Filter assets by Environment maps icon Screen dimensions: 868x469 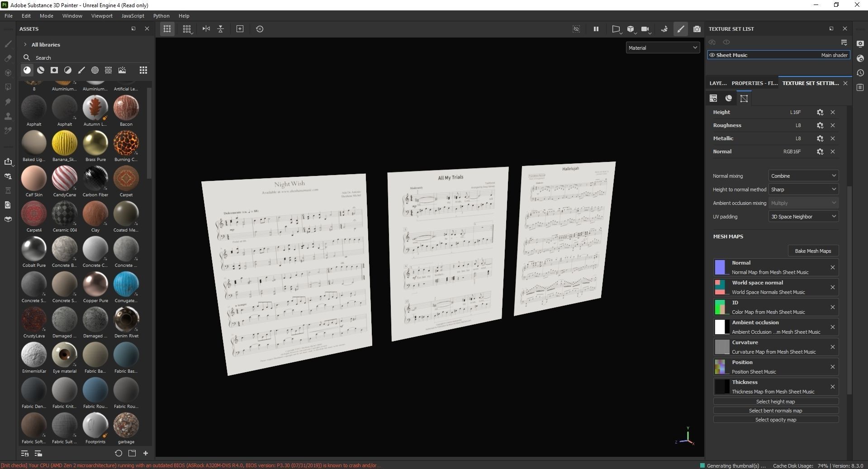pos(122,70)
